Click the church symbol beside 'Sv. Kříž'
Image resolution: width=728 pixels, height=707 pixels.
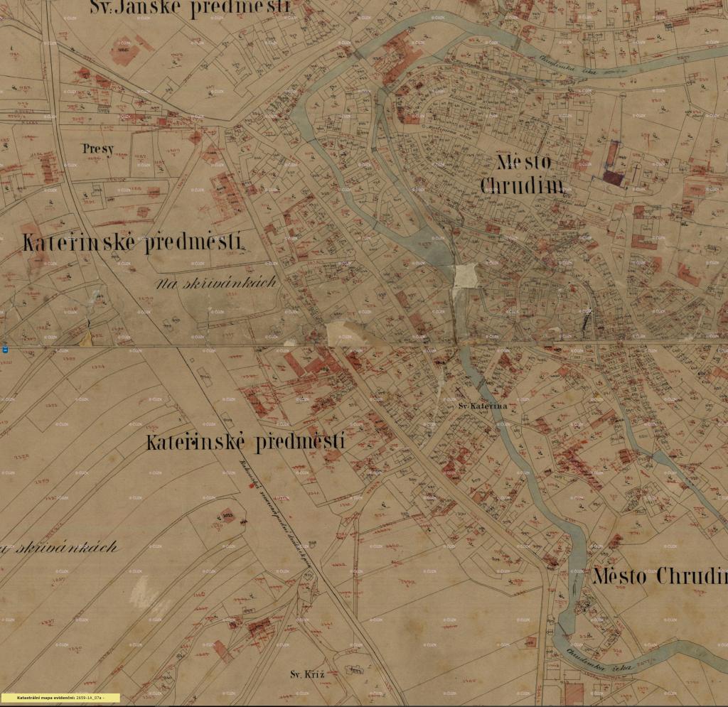(x=352, y=668)
